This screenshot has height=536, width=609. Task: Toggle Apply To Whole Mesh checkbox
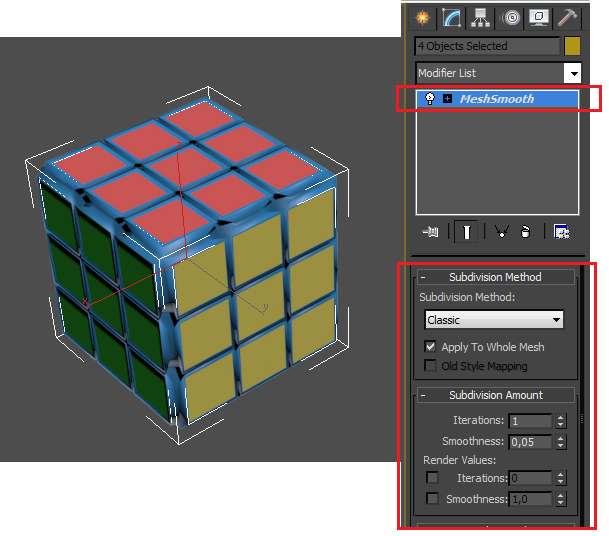tap(430, 346)
